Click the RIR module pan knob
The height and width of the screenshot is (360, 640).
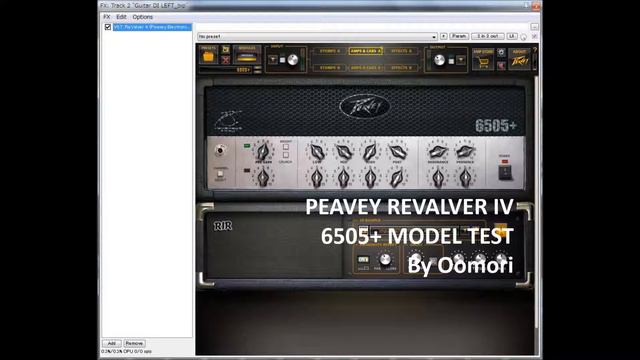(384, 259)
